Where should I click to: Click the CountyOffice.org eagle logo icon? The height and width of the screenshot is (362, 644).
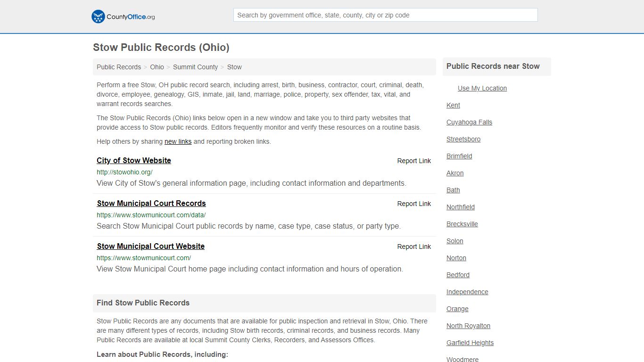pos(98,16)
